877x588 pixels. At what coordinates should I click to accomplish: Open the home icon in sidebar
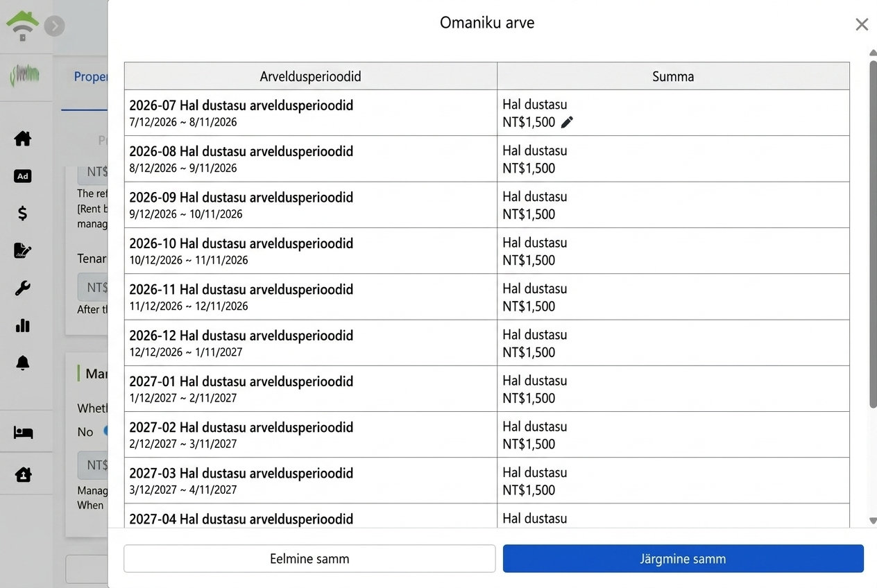[x=23, y=139]
